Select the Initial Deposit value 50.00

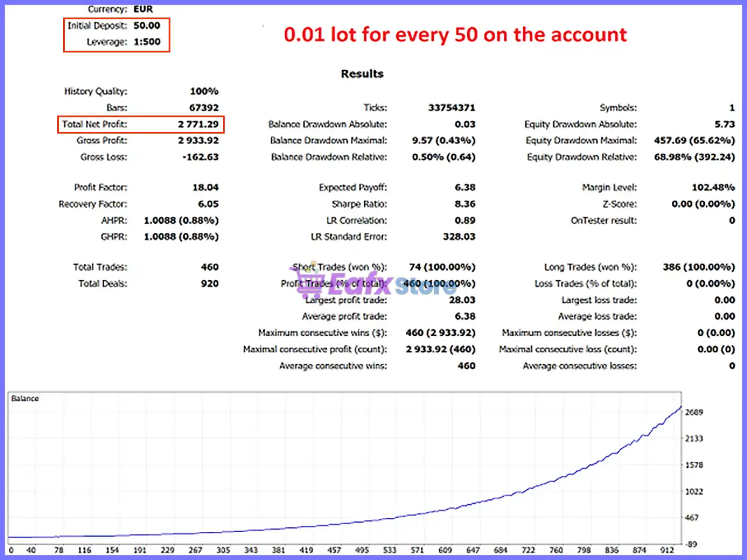146,26
